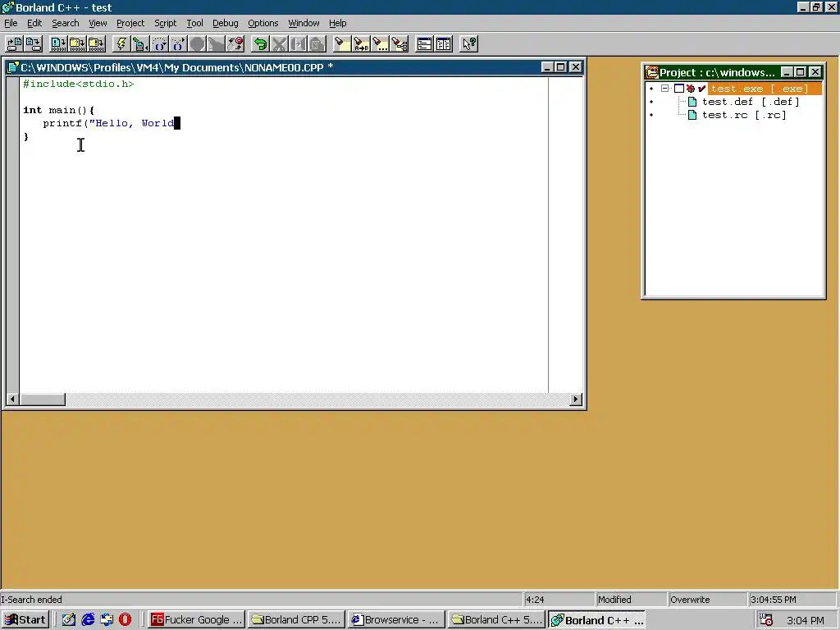Click the Browse symbol flashlight icon
The width and height of the screenshot is (840, 630).
399,44
